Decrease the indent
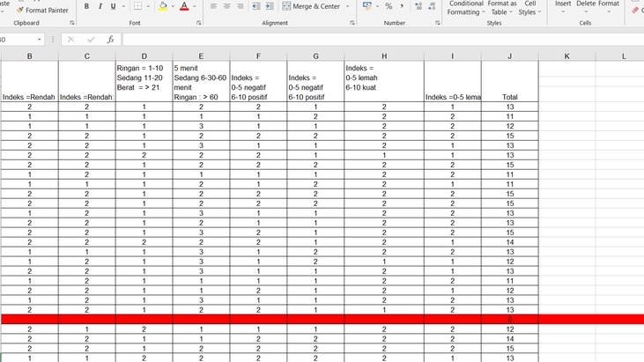 tap(255, 6)
